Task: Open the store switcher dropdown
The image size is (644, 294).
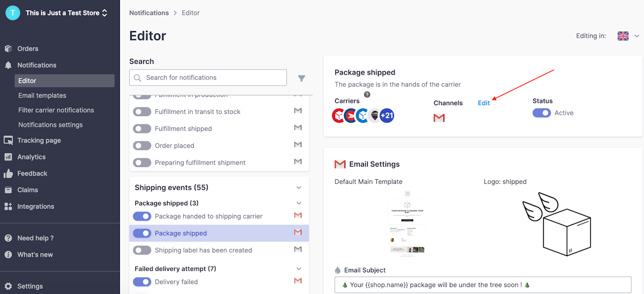Action: click(x=104, y=13)
